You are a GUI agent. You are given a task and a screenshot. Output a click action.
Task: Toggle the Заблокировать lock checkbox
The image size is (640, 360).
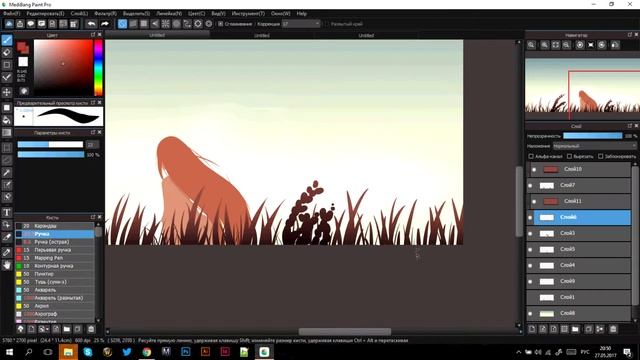point(600,156)
